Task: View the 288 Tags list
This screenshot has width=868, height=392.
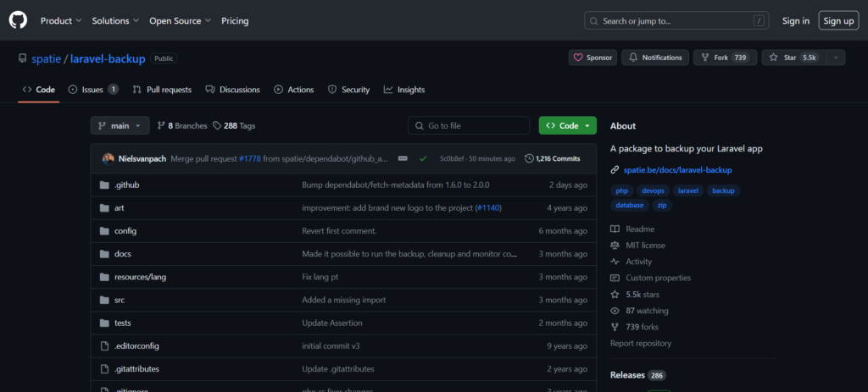Action: 234,125
